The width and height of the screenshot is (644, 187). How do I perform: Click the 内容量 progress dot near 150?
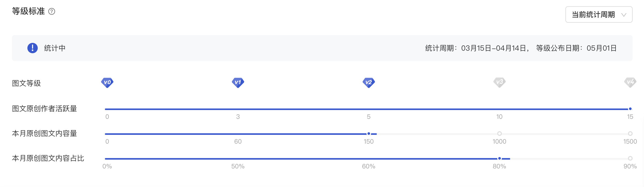point(369,134)
